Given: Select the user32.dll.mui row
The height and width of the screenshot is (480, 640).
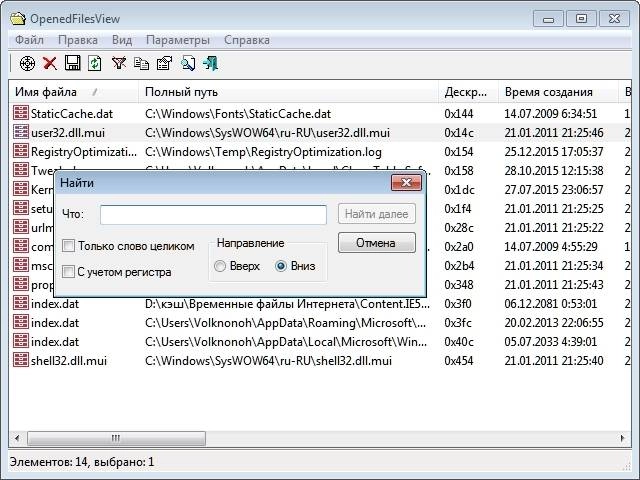Looking at the screenshot, I should coord(320,133).
